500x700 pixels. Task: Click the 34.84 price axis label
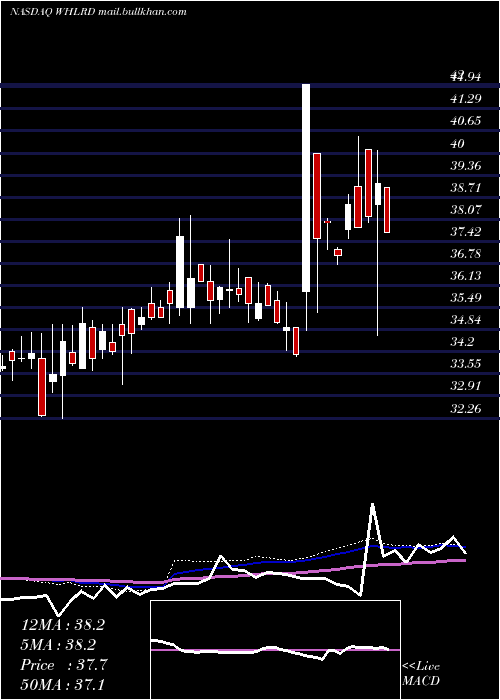(466, 320)
